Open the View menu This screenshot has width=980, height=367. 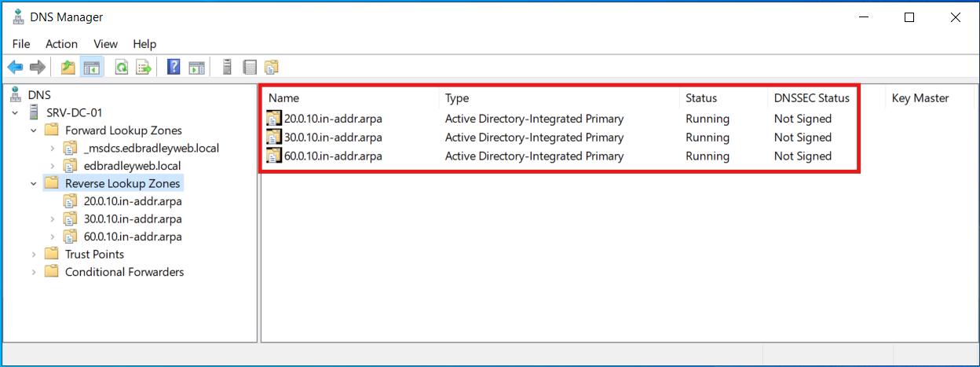tap(105, 44)
